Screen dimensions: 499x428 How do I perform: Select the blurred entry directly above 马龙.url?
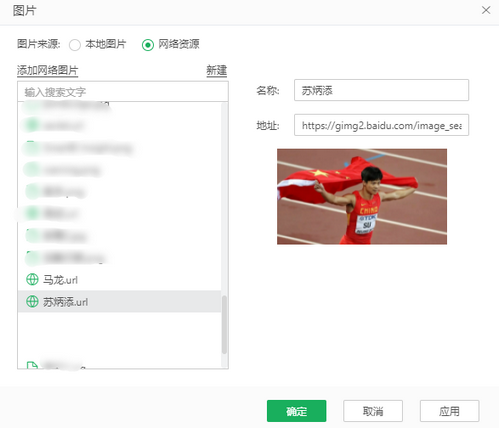(119, 257)
